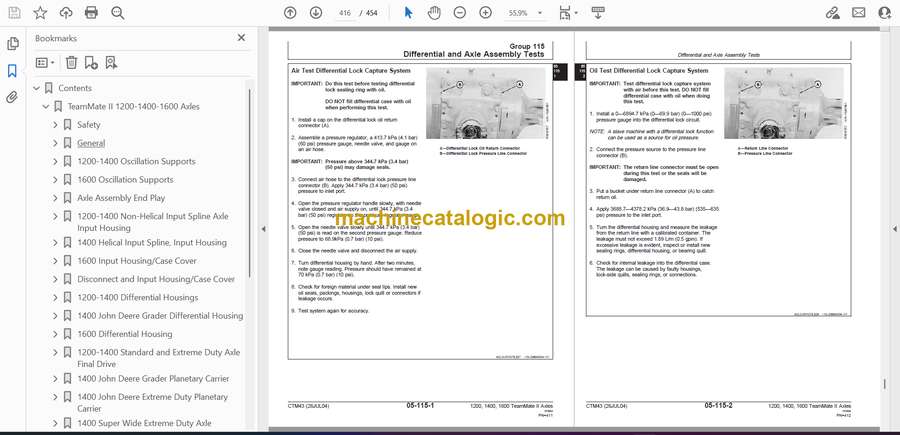Close the Bookmarks panel
The width and height of the screenshot is (900, 435).
(x=241, y=38)
